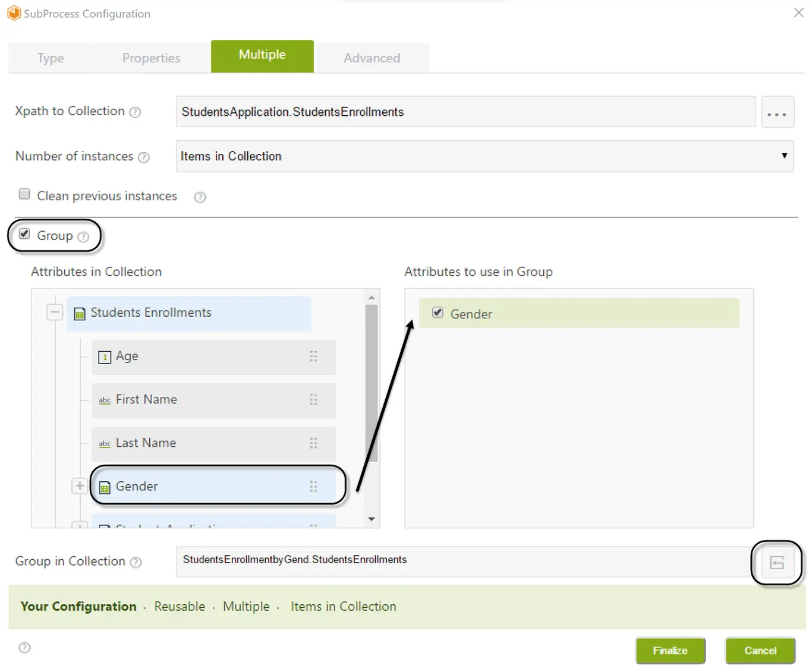The width and height of the screenshot is (812, 669).
Task: Click the Age integer type icon
Action: 105,357
